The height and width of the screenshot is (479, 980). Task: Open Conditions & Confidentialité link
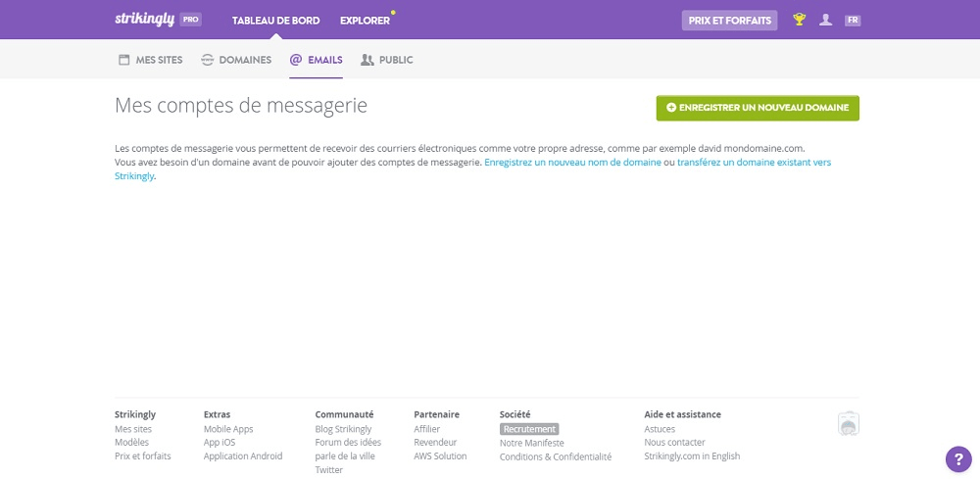[x=556, y=456]
